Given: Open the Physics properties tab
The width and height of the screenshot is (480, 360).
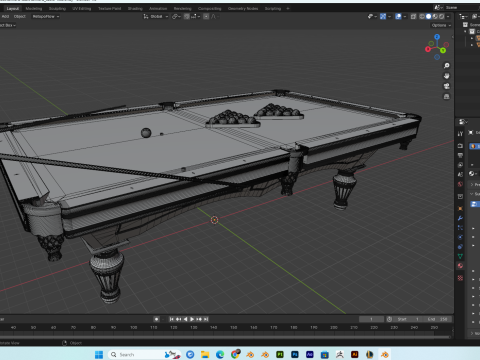Looking at the screenshot, I should pyautogui.click(x=460, y=237).
